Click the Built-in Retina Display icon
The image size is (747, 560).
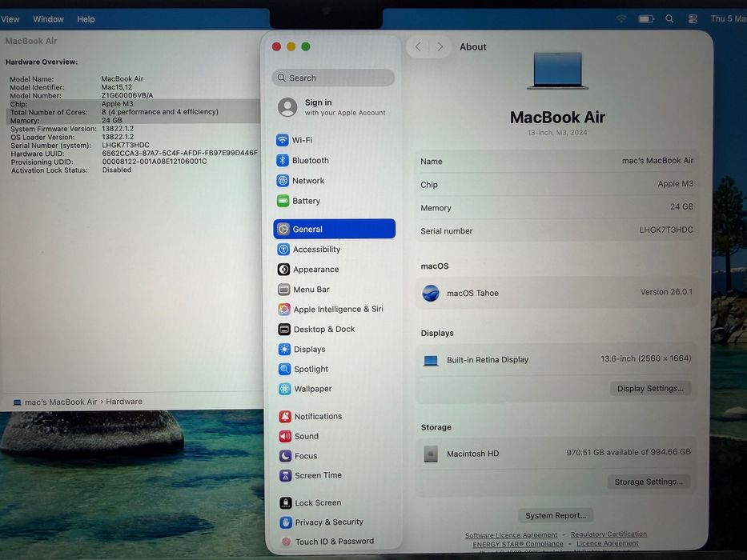point(431,361)
